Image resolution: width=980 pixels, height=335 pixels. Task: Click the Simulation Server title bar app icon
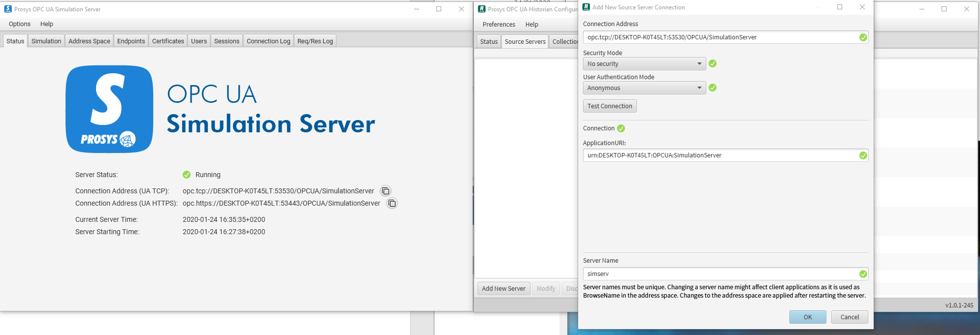click(x=8, y=9)
